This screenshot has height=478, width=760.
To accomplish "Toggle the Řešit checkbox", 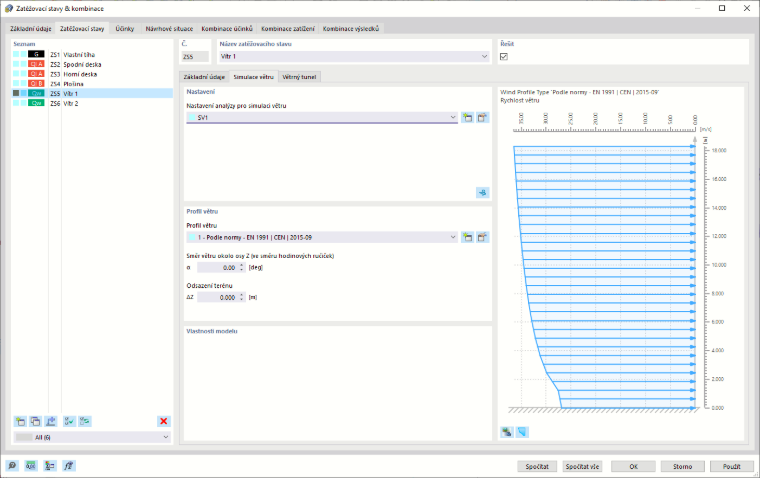I will [x=504, y=57].
